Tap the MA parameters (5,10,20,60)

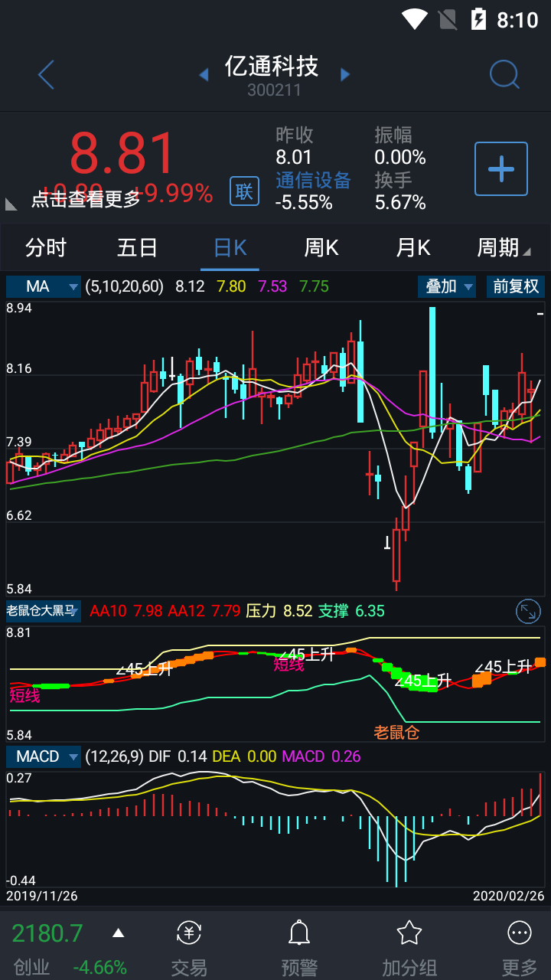pos(125,286)
